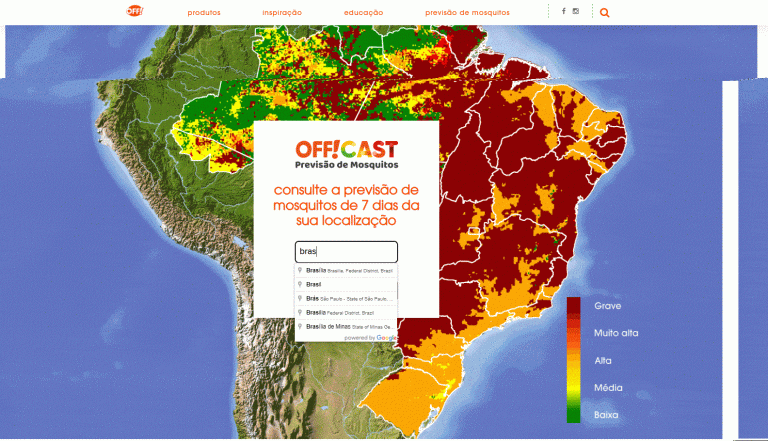This screenshot has height=441, width=768.
Task: Open the inspiração menu
Action: pos(282,13)
